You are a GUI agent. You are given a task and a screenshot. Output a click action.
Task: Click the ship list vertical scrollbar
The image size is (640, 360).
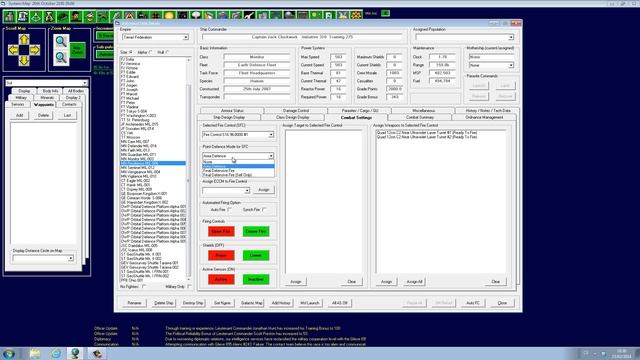tap(189, 169)
